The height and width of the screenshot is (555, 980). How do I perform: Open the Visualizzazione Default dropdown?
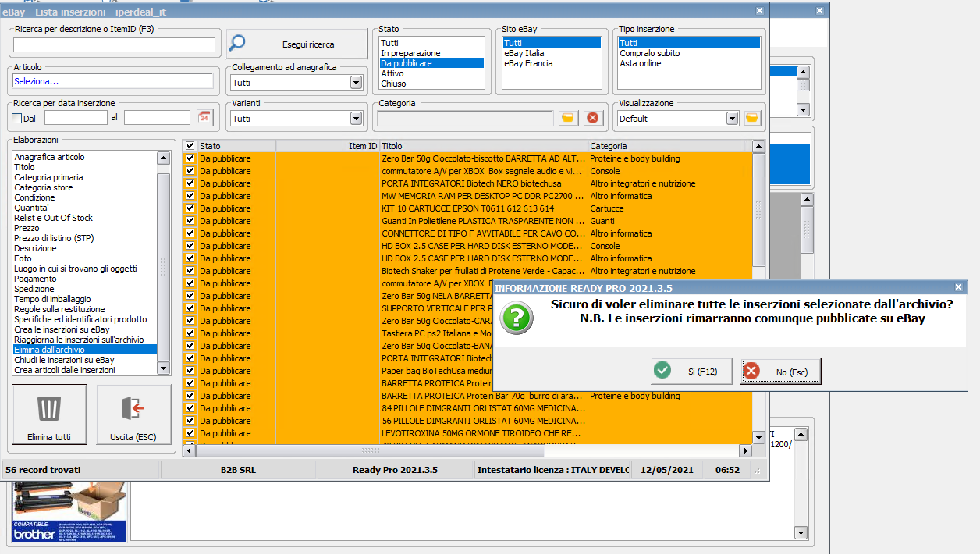[x=732, y=118]
